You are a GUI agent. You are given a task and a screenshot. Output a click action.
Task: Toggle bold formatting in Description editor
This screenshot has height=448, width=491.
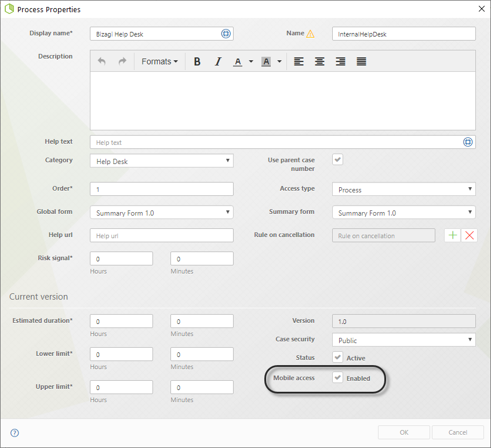click(x=197, y=61)
